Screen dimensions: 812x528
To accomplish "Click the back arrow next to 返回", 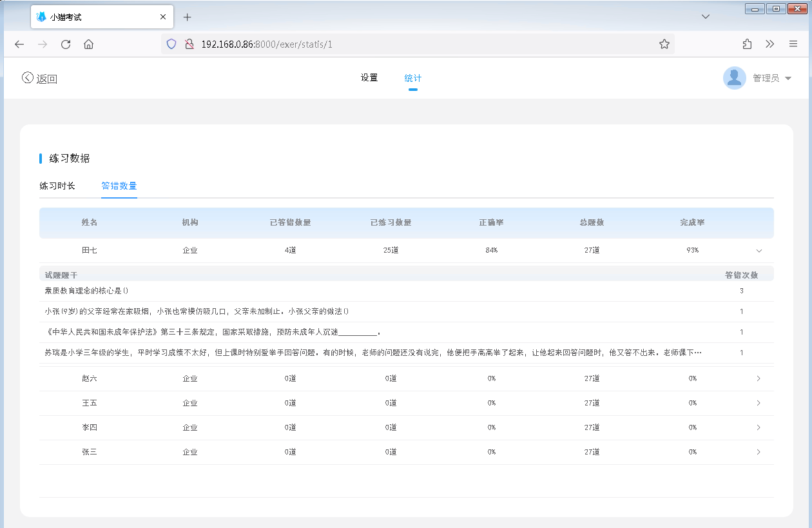I will tap(26, 77).
